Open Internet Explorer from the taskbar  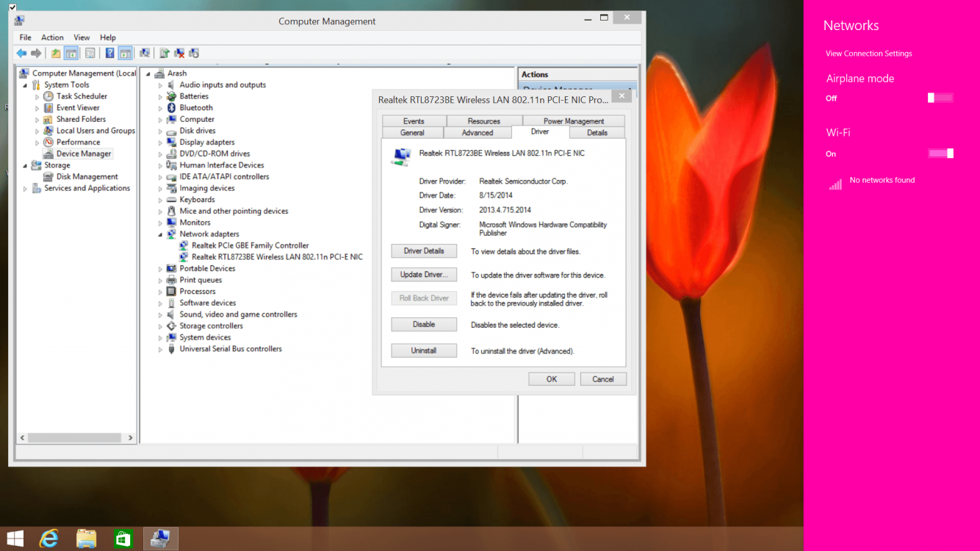[49, 539]
